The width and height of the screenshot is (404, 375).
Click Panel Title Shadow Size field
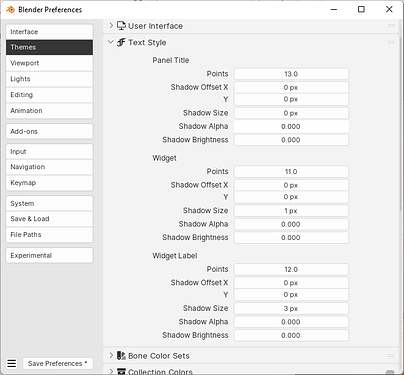pyautogui.click(x=291, y=113)
